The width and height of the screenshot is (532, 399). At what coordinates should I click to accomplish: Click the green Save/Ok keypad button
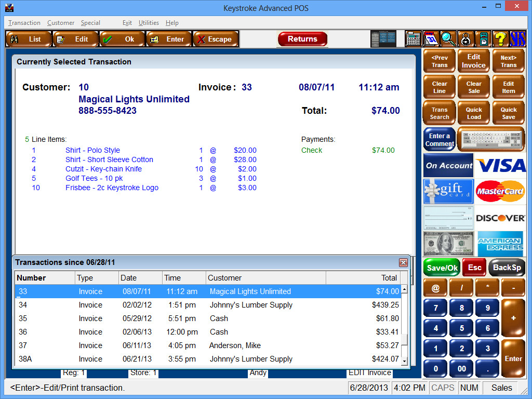(x=442, y=268)
